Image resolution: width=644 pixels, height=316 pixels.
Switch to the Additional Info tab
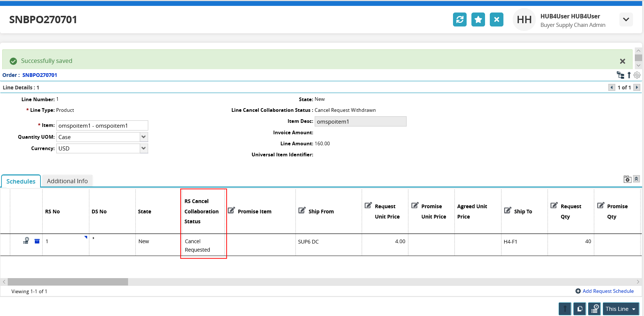coord(67,181)
